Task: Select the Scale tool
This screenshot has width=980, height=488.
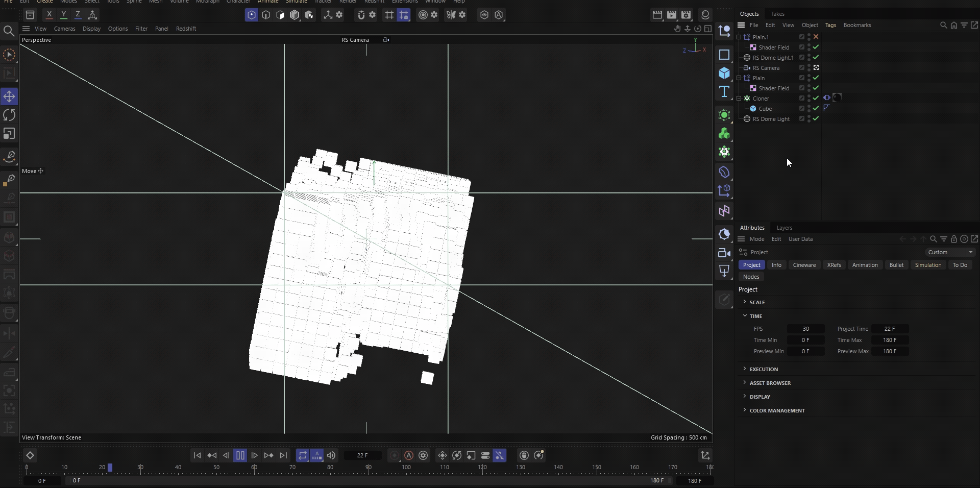Action: [x=9, y=134]
